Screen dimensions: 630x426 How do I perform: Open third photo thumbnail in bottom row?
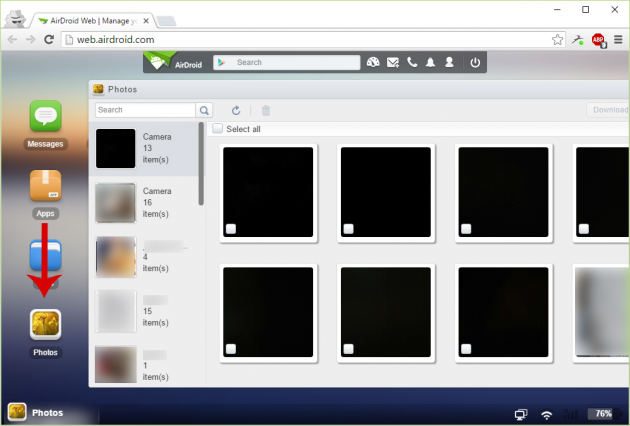[x=503, y=313]
